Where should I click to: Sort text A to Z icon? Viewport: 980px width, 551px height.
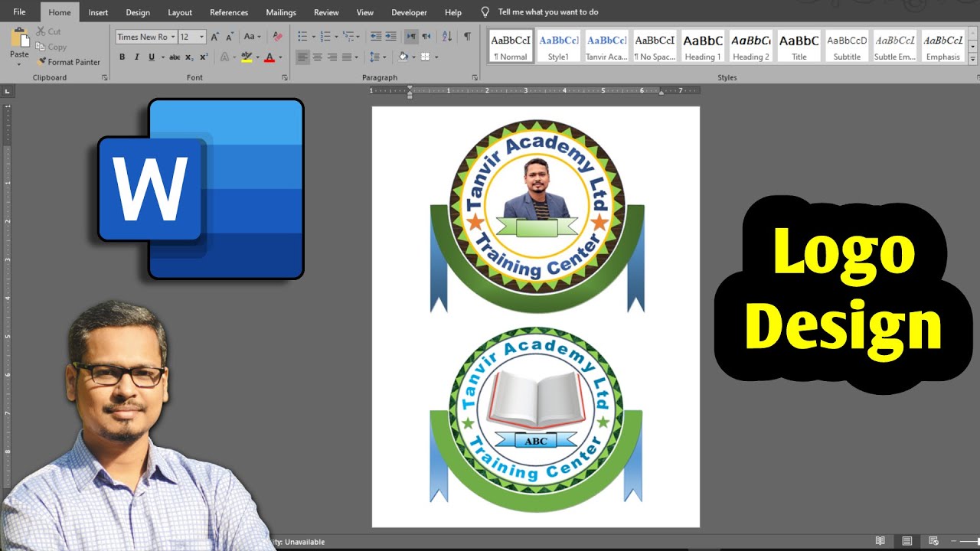point(447,37)
